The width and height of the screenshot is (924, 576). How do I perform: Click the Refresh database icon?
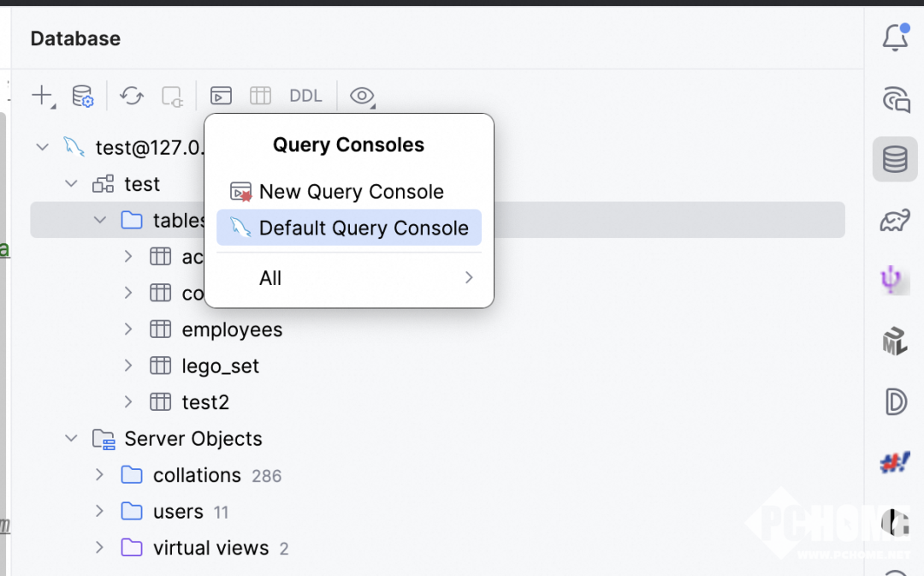(132, 96)
